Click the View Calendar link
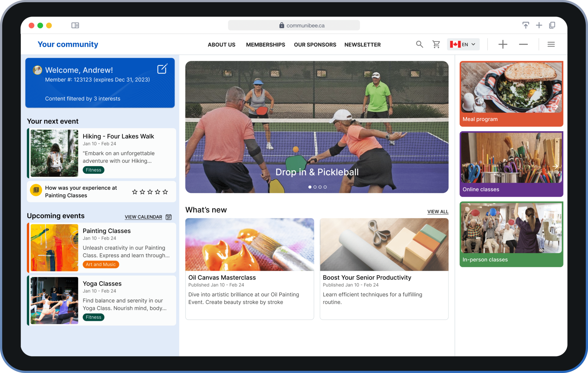 pyautogui.click(x=143, y=217)
